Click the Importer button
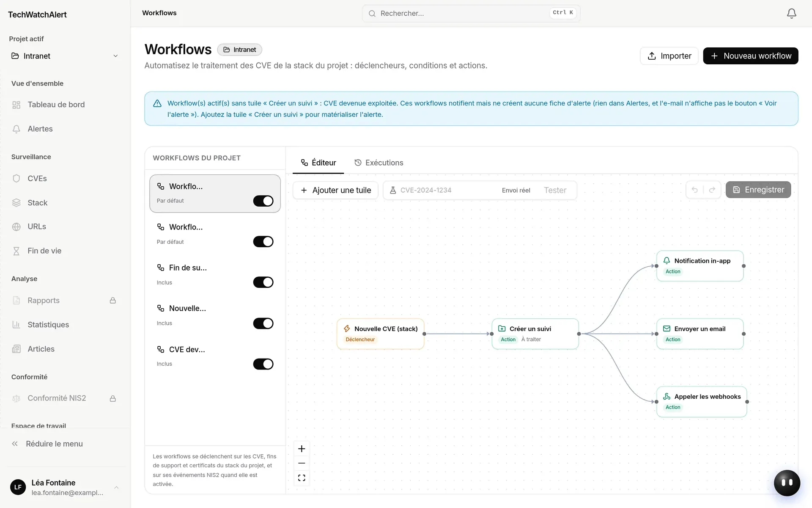 (669, 56)
